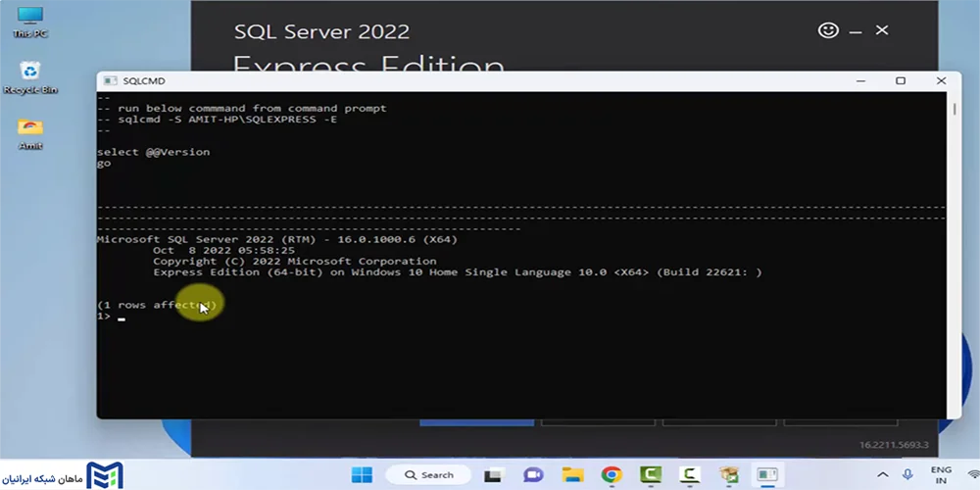Click the Windows Start button

click(362, 475)
